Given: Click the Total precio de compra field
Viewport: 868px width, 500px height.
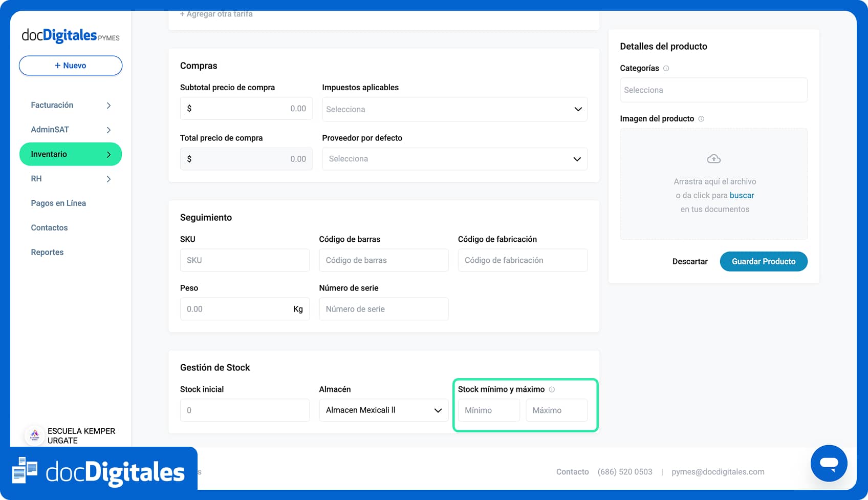Looking at the screenshot, I should [x=246, y=159].
